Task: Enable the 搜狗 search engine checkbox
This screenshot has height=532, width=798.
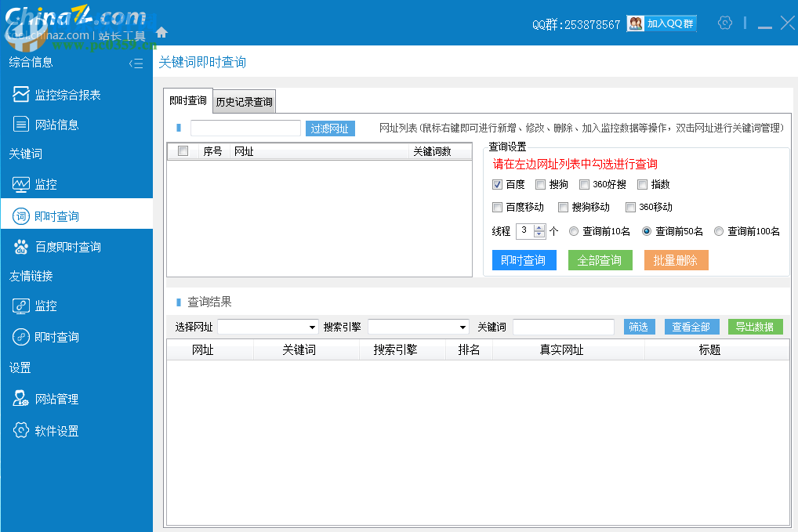Action: (x=540, y=184)
